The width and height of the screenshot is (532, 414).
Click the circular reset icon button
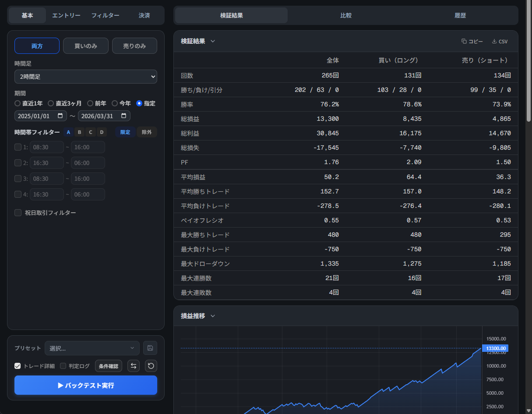(x=151, y=366)
